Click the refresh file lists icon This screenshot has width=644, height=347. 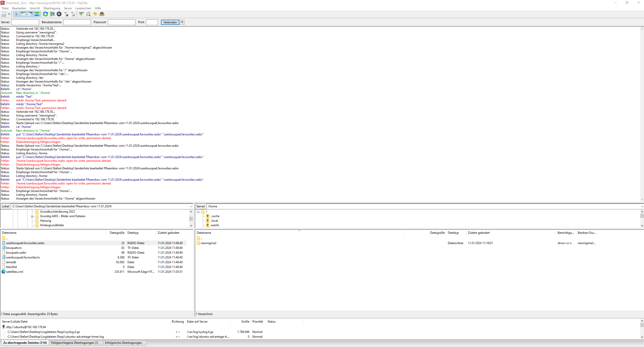coord(45,14)
